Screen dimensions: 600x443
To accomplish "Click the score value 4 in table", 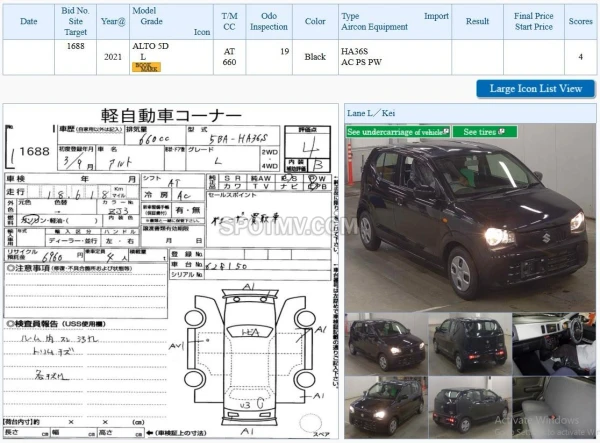I will tap(580, 57).
